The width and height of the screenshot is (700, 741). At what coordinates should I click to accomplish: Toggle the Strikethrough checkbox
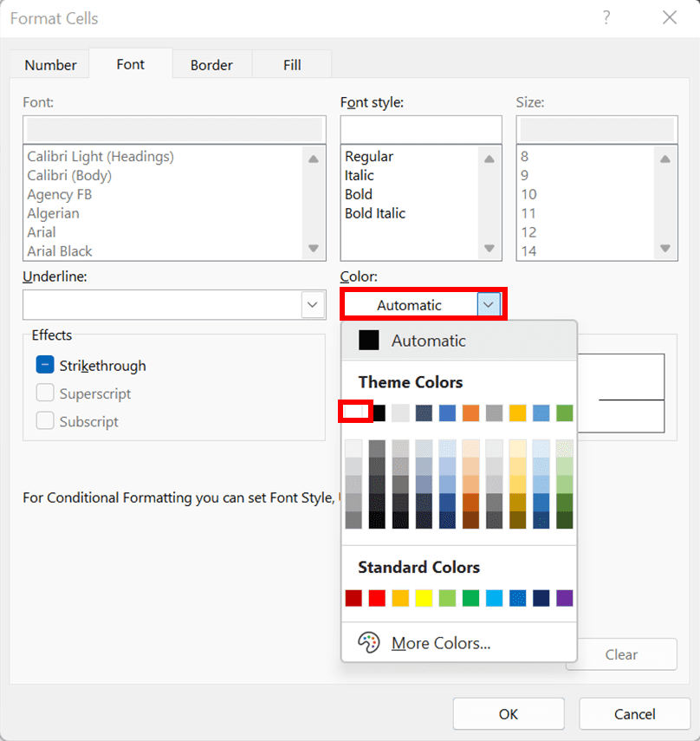(45, 365)
